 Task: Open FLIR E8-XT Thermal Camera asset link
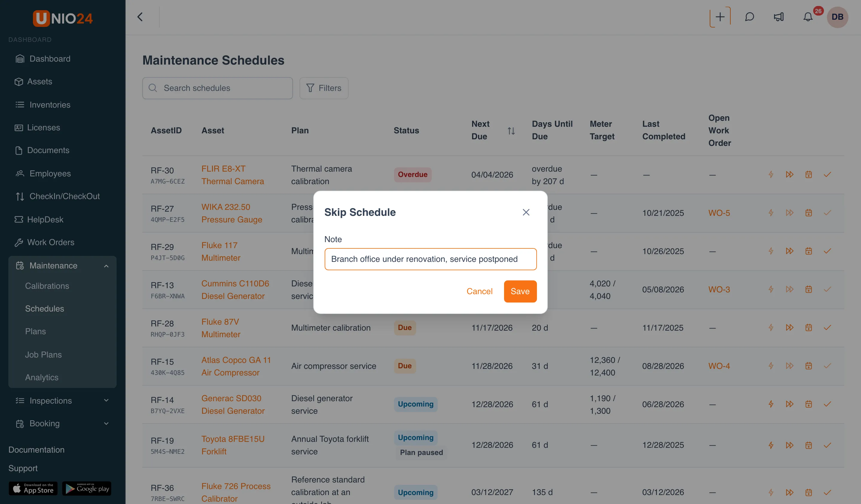coord(232,175)
